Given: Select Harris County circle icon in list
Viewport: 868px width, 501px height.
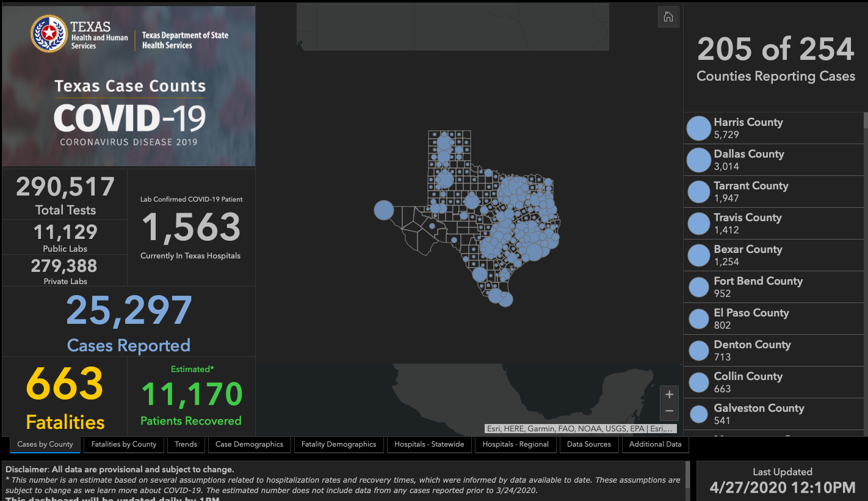Looking at the screenshot, I should point(699,128).
